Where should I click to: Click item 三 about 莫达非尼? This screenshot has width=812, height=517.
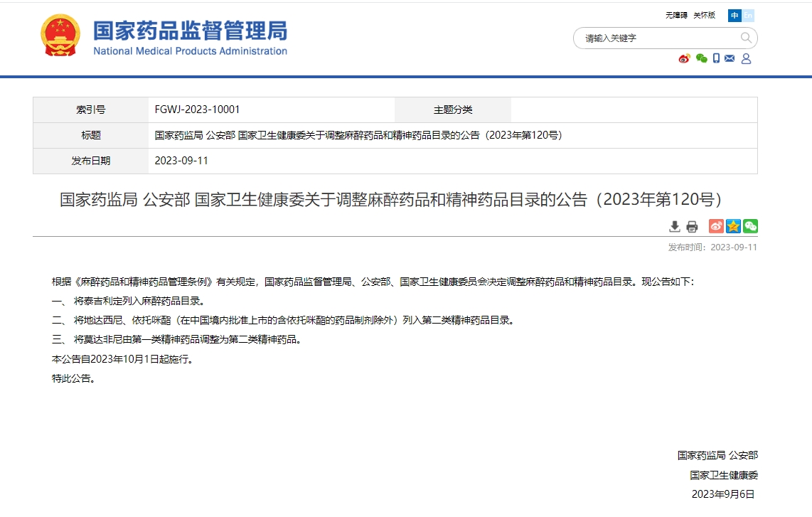click(x=177, y=339)
